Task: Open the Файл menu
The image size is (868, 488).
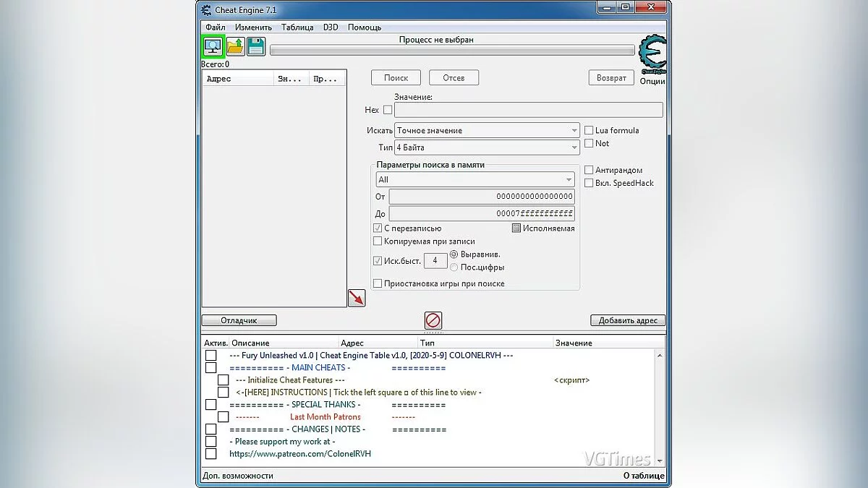Action: point(214,27)
